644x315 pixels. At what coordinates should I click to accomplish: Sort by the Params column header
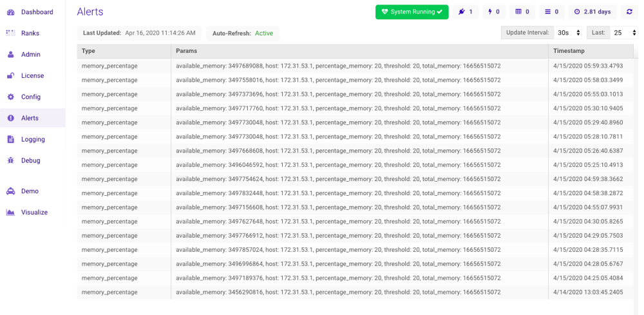(360, 51)
